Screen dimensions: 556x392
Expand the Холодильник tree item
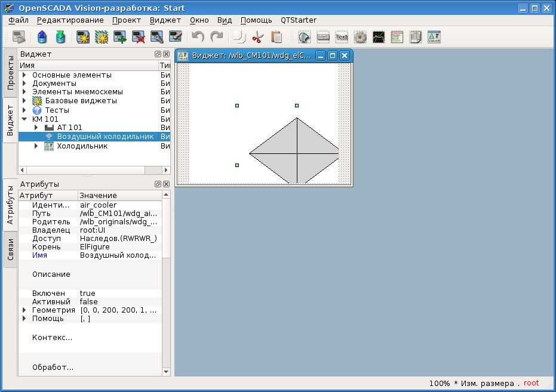pyautogui.click(x=36, y=146)
